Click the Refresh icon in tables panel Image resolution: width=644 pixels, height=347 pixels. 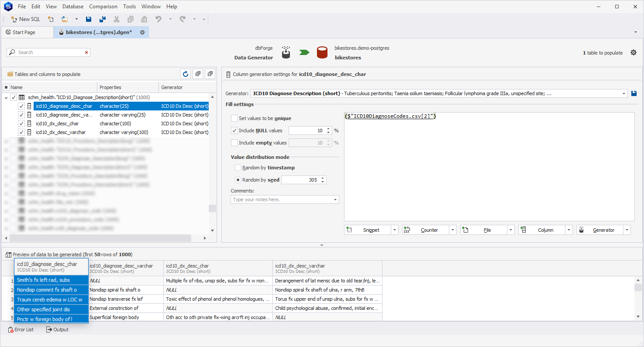[186, 74]
